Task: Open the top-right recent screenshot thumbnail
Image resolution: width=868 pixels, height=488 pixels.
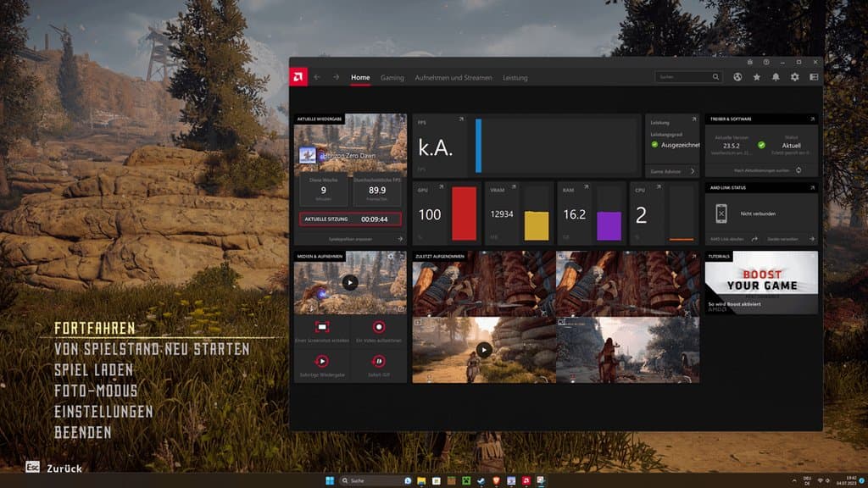Action: (628, 284)
